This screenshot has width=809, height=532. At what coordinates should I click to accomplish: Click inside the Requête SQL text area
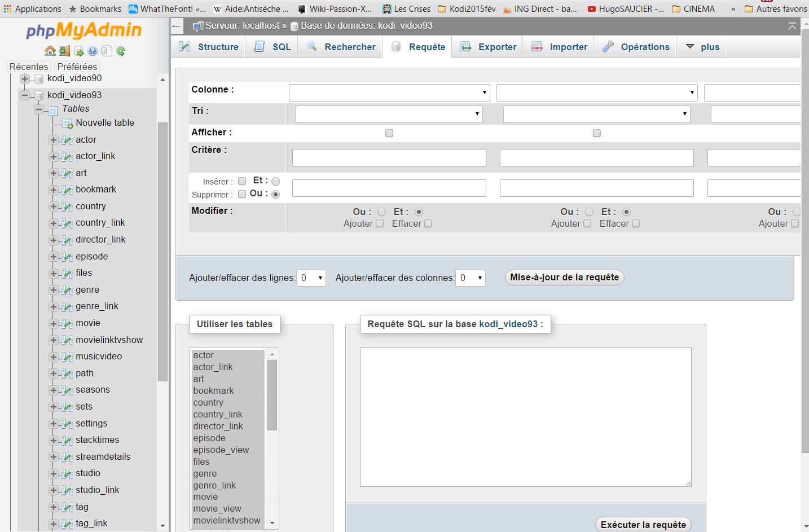(525, 416)
